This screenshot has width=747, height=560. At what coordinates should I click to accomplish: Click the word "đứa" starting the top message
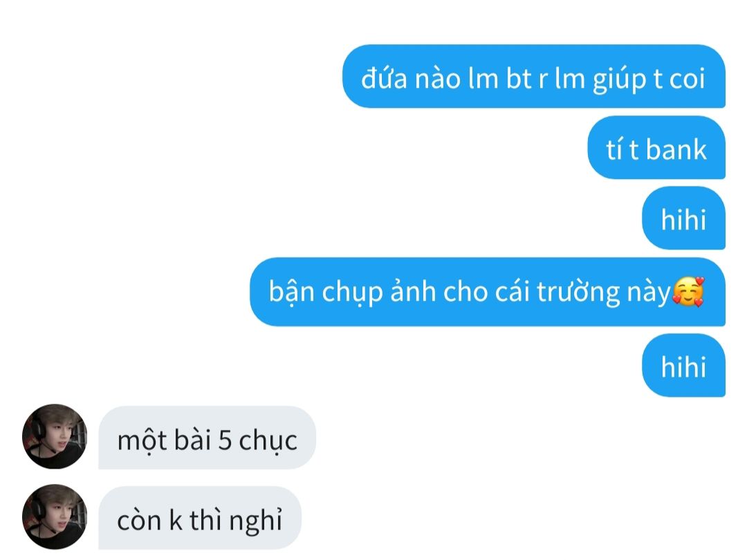(384, 77)
